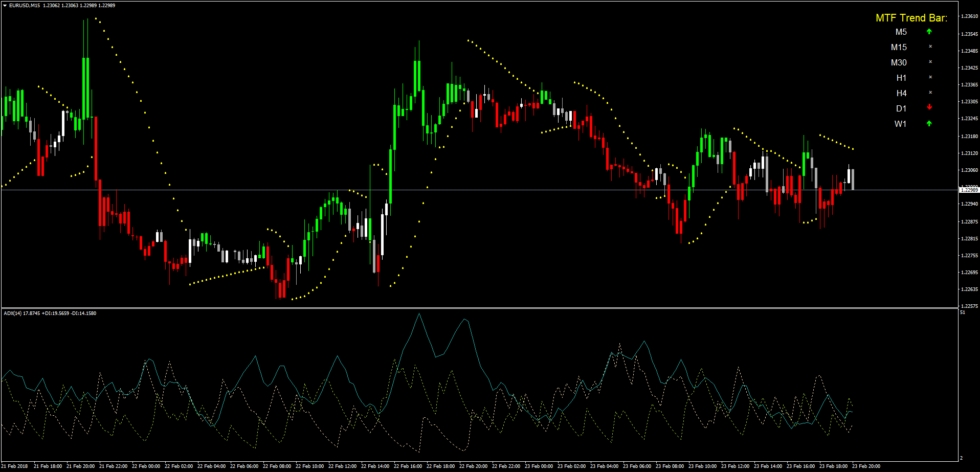
Task: Click the x marker beside H4
Action: [x=930, y=93]
